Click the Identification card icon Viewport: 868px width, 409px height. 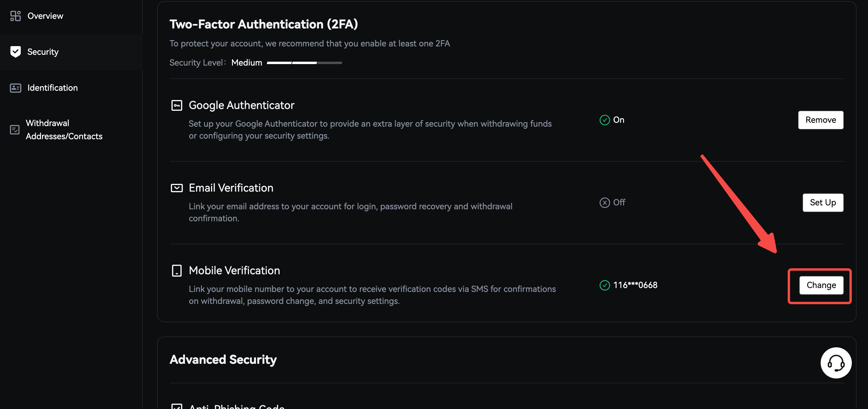[16, 88]
